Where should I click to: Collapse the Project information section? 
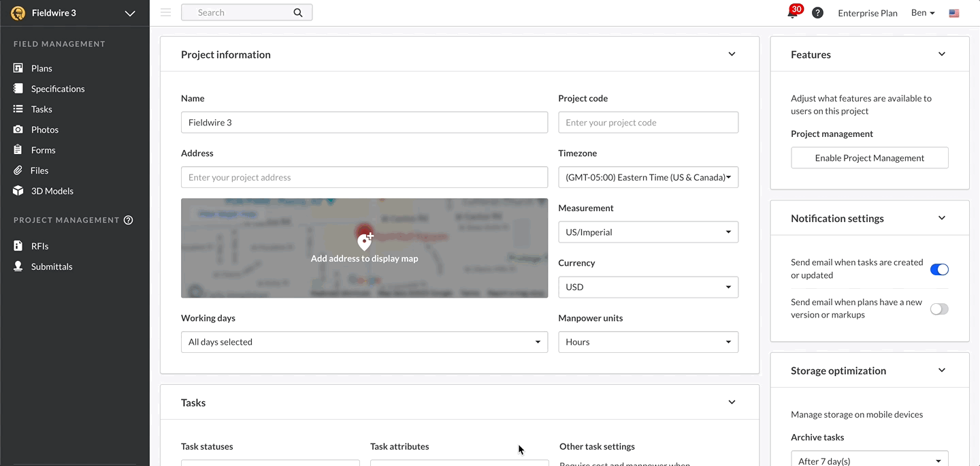732,54
